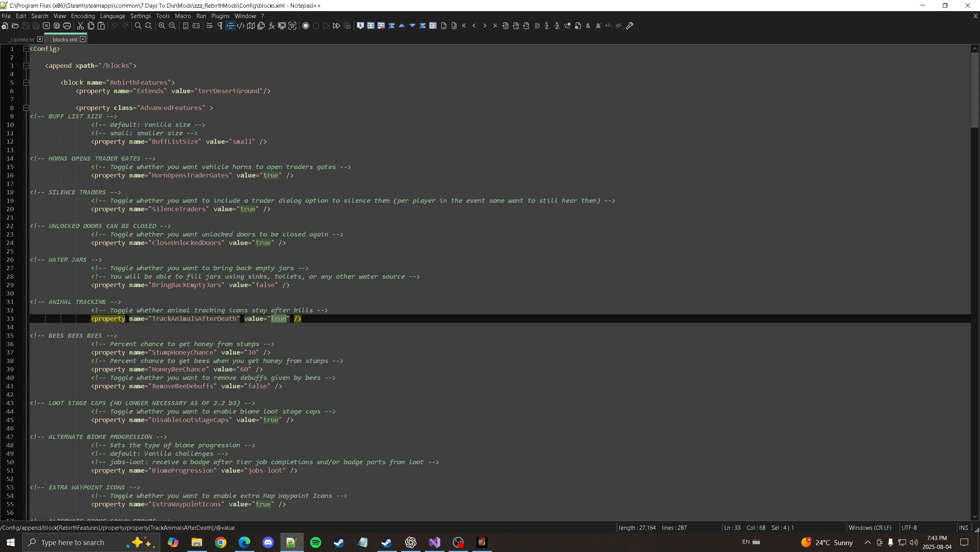This screenshot has width=980, height=552.
Task: Click the Open file folder icon
Action: [15, 26]
